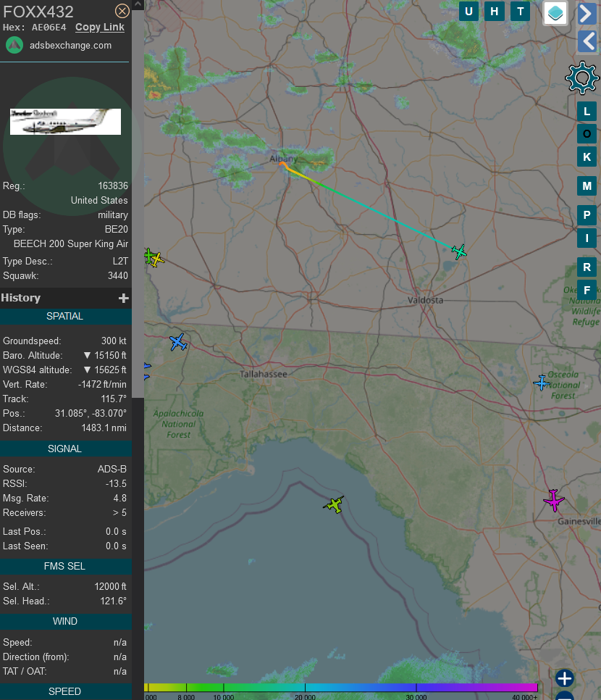
Task: Click the sidebar vertical scrollbar thumb
Action: [x=138, y=203]
